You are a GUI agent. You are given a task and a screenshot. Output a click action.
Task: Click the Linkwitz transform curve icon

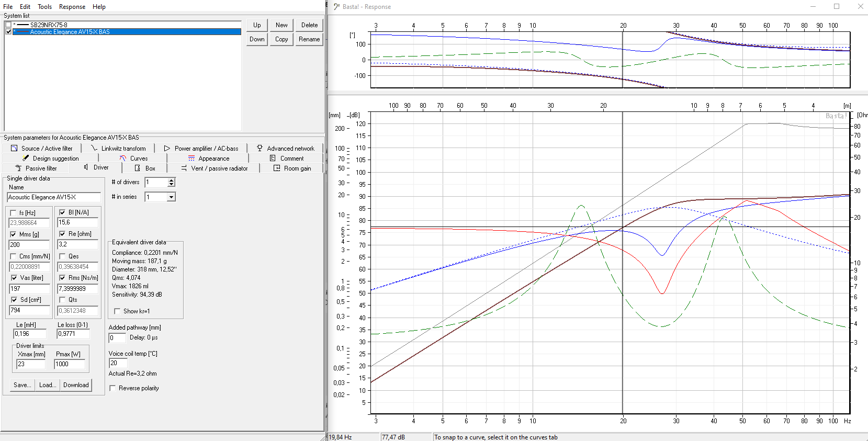[94, 149]
